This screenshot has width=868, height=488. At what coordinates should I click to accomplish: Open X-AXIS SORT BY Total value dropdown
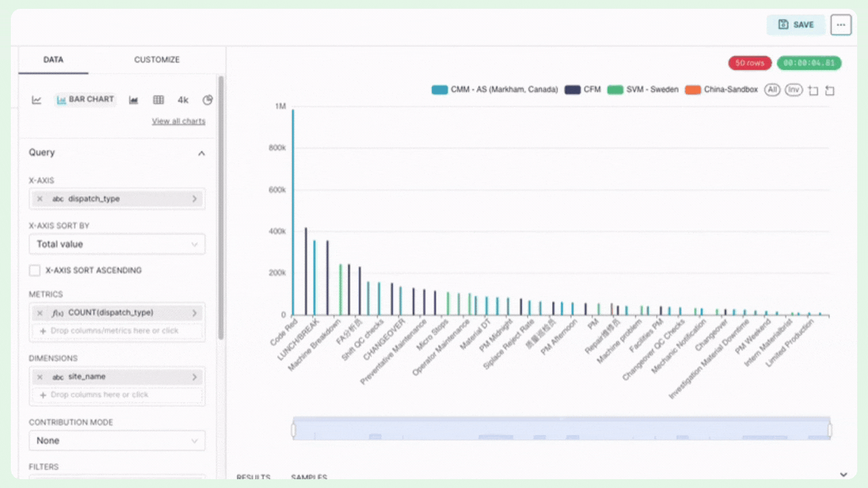click(117, 244)
